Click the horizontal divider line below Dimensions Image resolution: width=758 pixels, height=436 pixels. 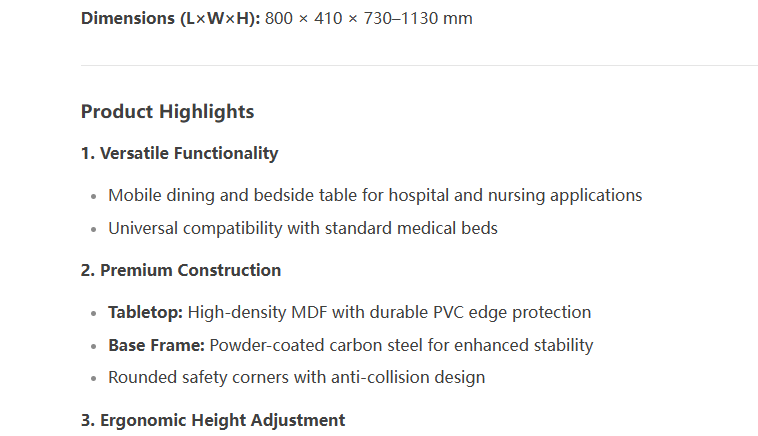click(x=419, y=65)
